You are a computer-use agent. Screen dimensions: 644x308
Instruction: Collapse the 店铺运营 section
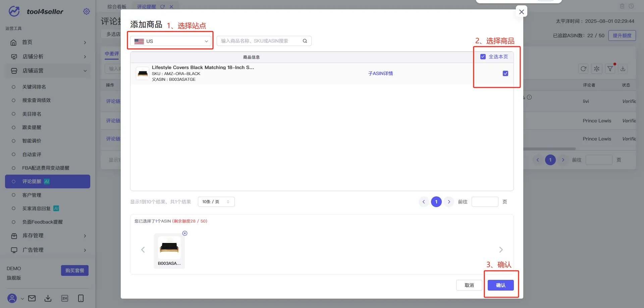coord(48,71)
